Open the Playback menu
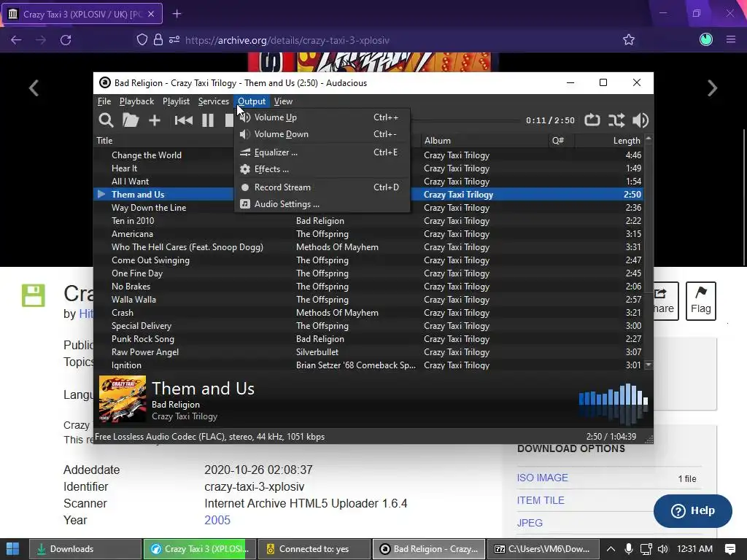 136,101
